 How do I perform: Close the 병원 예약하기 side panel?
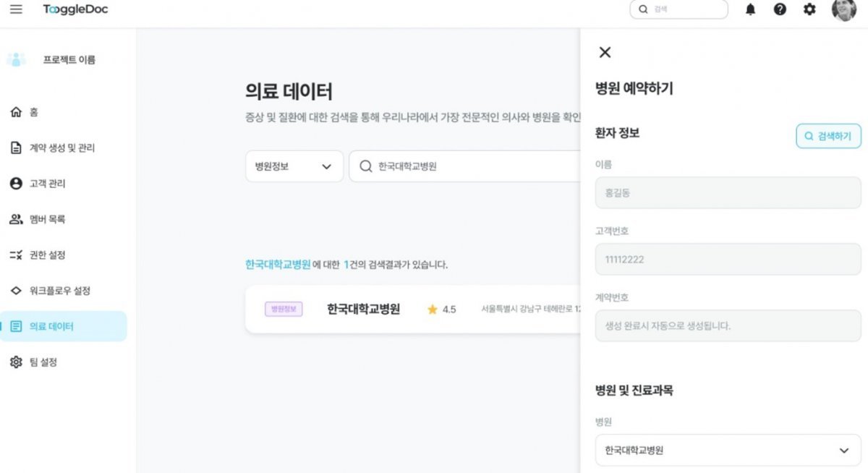[x=605, y=52]
